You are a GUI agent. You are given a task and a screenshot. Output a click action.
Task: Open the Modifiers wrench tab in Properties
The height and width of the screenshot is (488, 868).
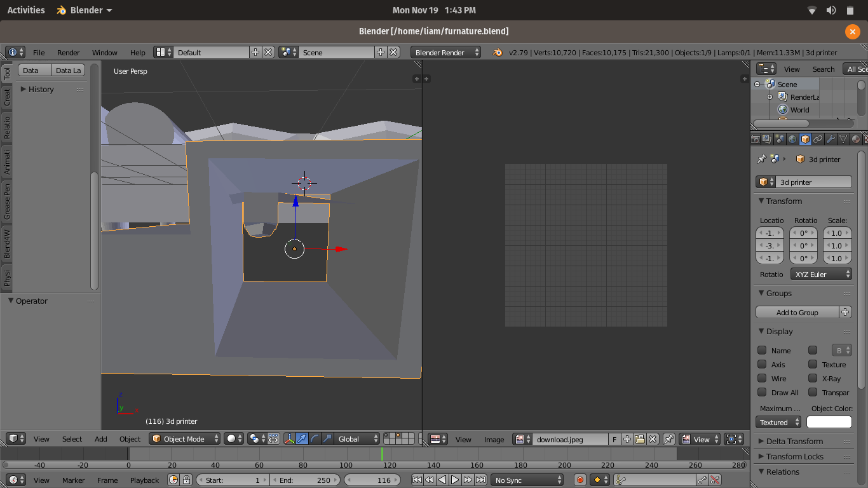pyautogui.click(x=831, y=139)
